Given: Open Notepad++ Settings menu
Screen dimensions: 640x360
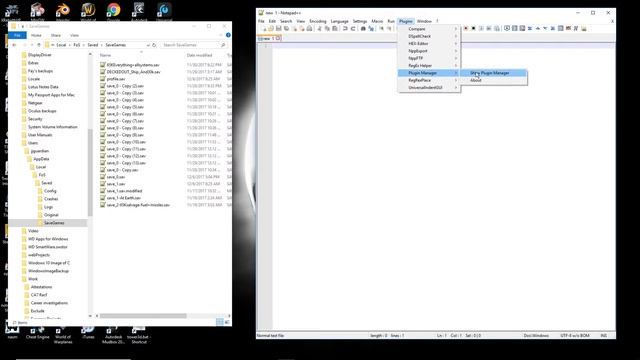Looking at the screenshot, I should point(360,21).
